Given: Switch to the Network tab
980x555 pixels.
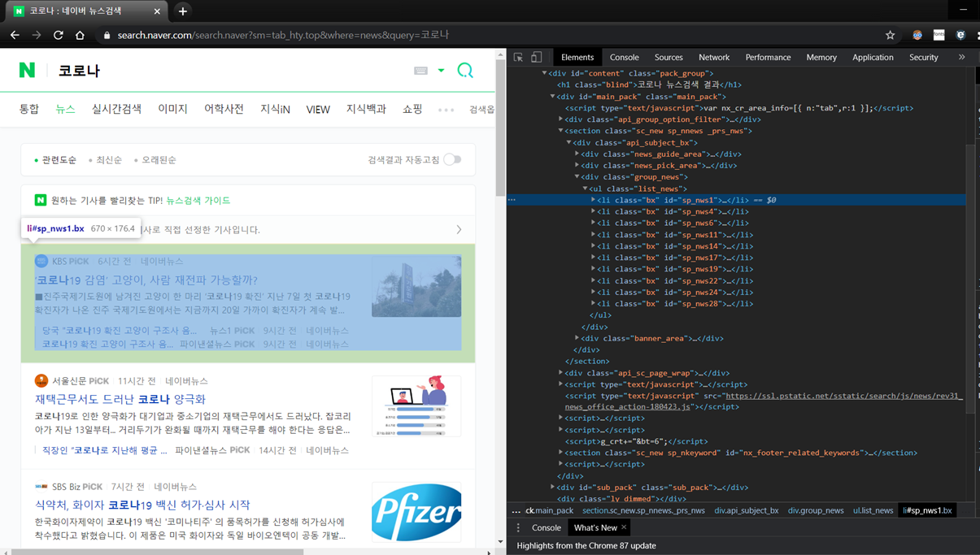Looking at the screenshot, I should pyautogui.click(x=714, y=57).
